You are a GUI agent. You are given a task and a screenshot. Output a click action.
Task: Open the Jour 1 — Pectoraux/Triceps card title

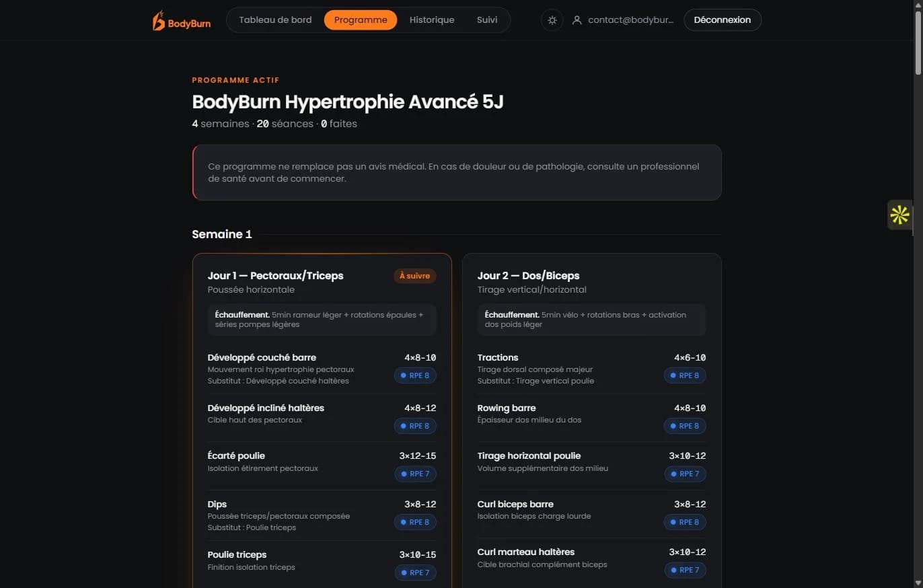pyautogui.click(x=276, y=276)
